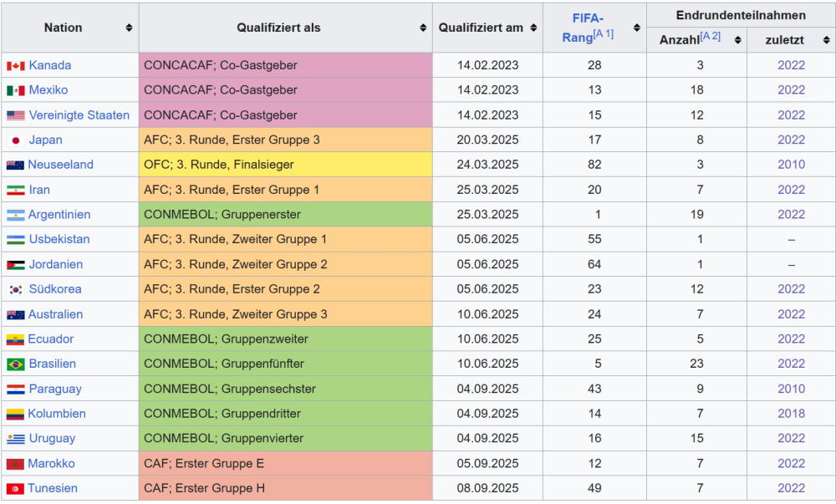Sort table by Nation column arrows
Viewport: 836px width, 504px height.
pos(129,28)
